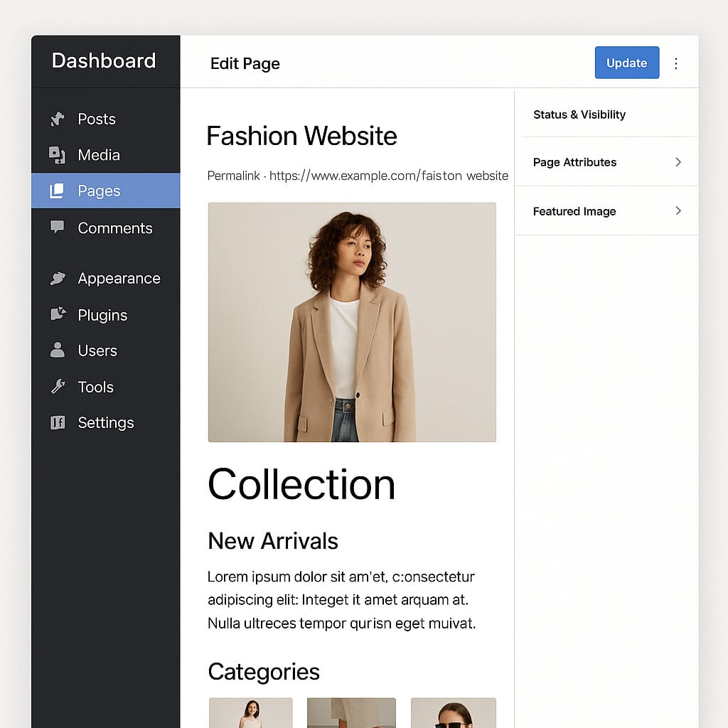Screen dimensions: 728x728
Task: Click the Lorem ipsum paragraph
Action: [x=342, y=600]
